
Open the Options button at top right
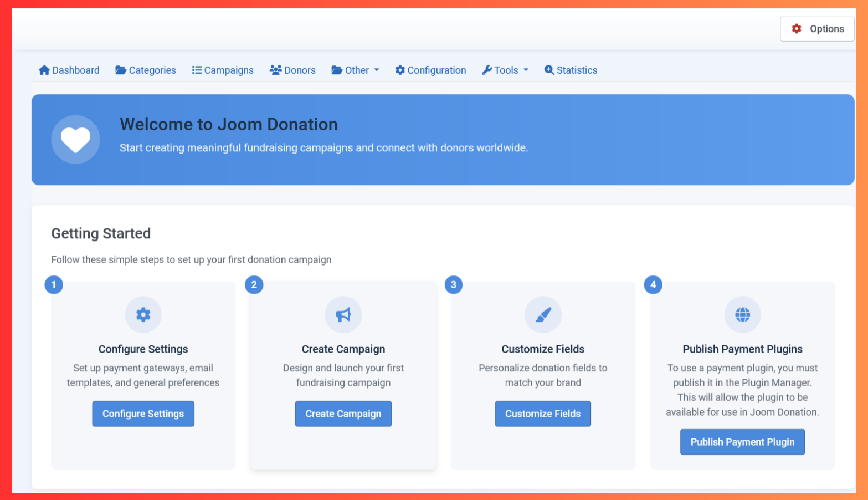pyautogui.click(x=817, y=29)
